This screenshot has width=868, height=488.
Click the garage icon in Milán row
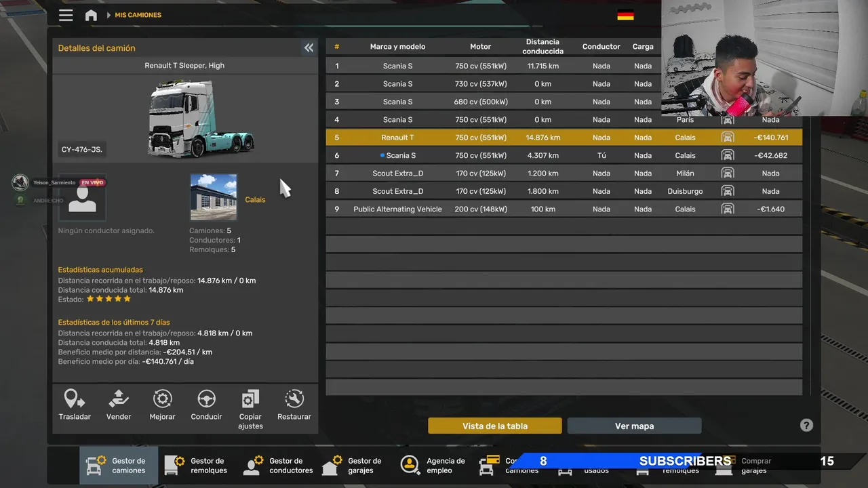(728, 173)
